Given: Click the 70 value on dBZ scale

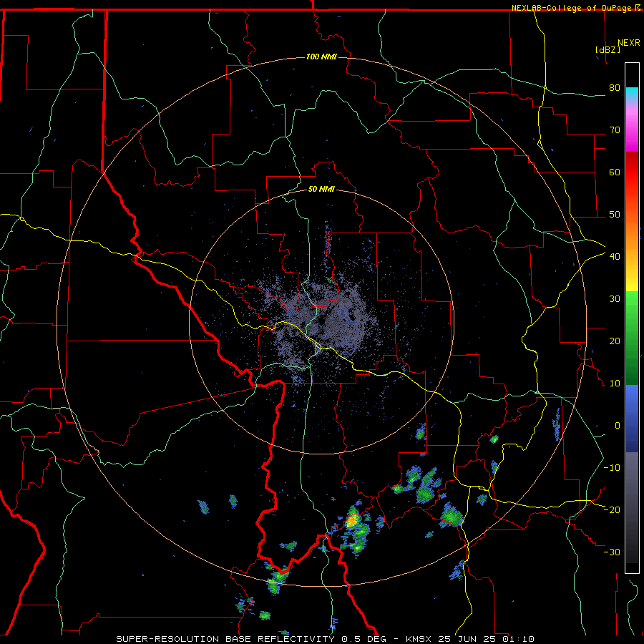Looking at the screenshot, I should pos(615,130).
